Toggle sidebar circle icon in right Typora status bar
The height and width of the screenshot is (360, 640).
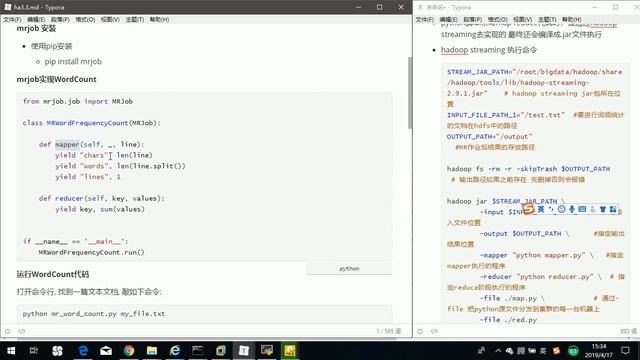420,331
